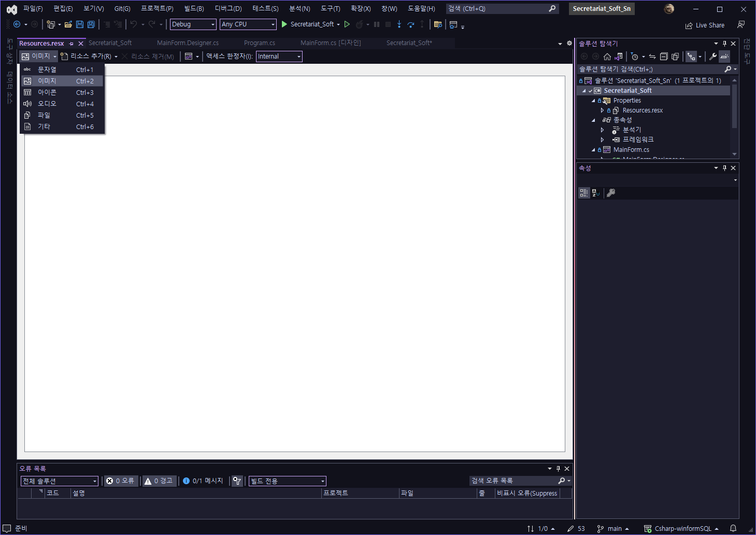
Task: Click the Step Into debug icon
Action: (399, 24)
